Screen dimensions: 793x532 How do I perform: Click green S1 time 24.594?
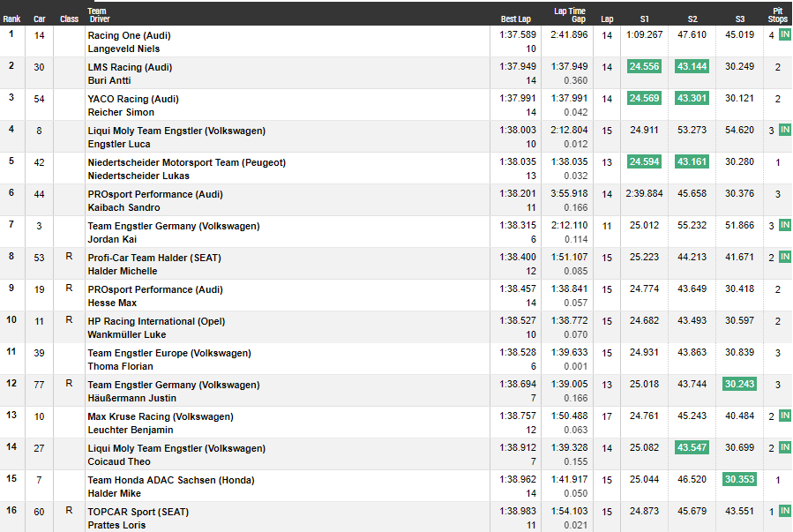click(644, 161)
